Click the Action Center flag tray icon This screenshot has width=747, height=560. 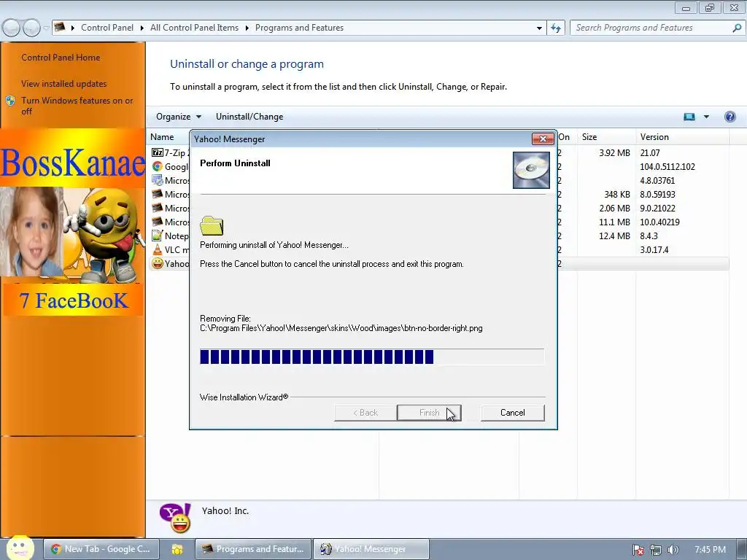[638, 550]
